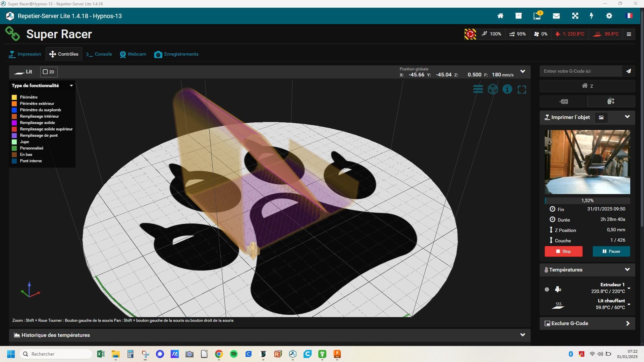Stop the current print job

(x=563, y=251)
